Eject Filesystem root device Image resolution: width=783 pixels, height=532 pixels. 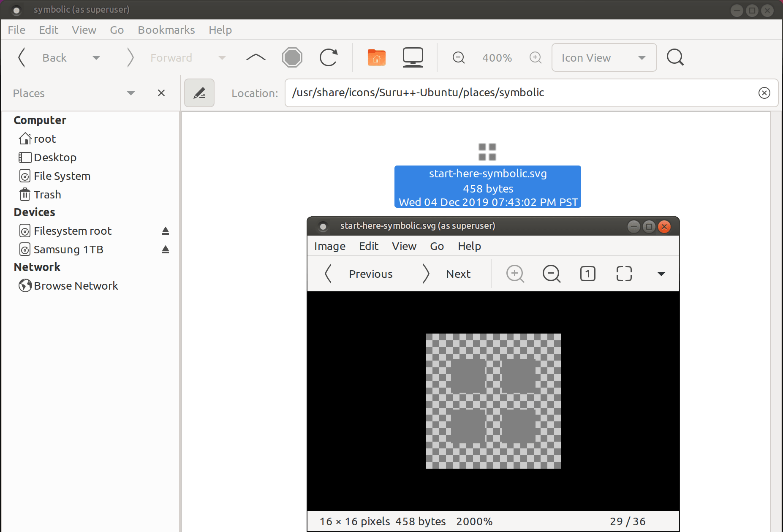coord(166,231)
